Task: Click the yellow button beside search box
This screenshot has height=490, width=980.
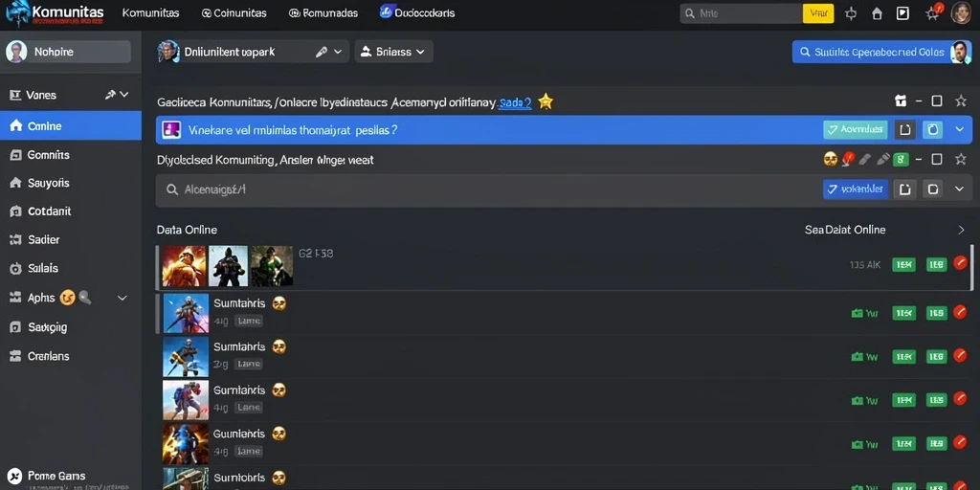Action: (818, 13)
